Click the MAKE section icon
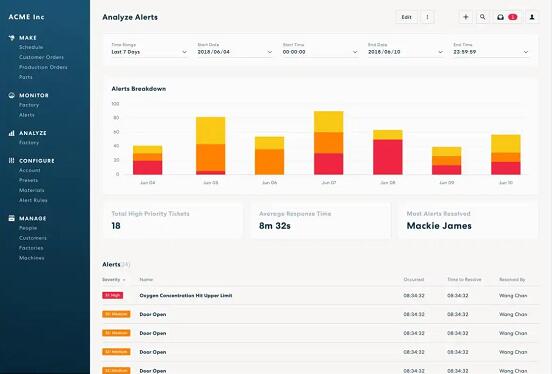Screen dimensions: 552x374 click(x=12, y=38)
